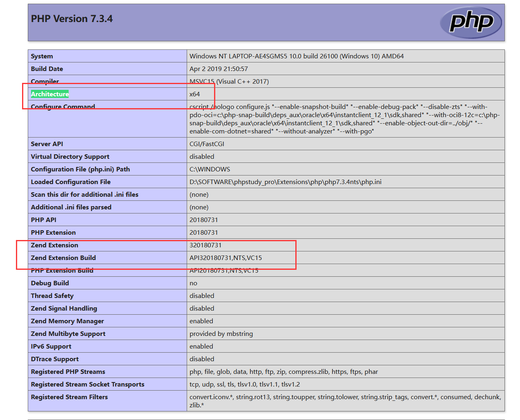Click the 'Build Date' label
Viewport: 520px width, 420px height.
(x=47, y=69)
